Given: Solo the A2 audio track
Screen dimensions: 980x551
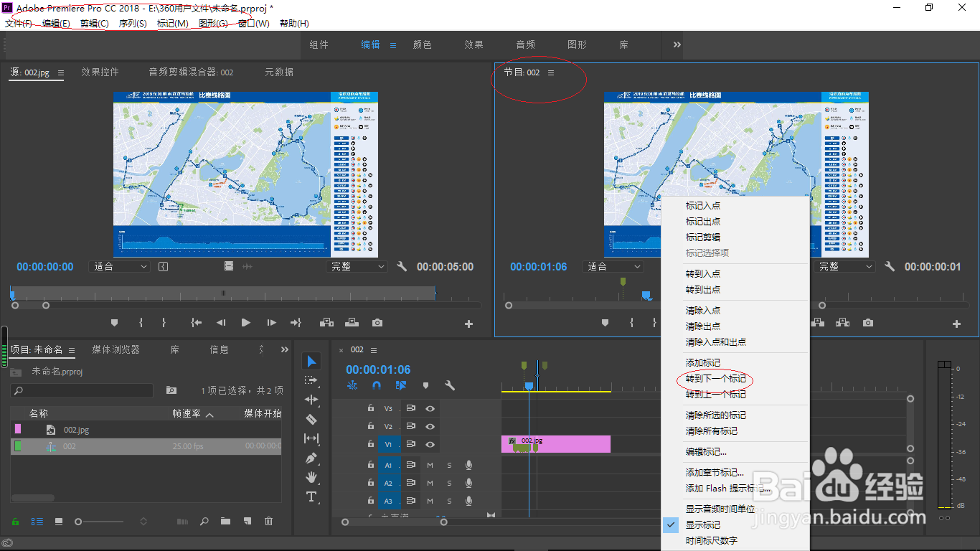Looking at the screenshot, I should (450, 484).
